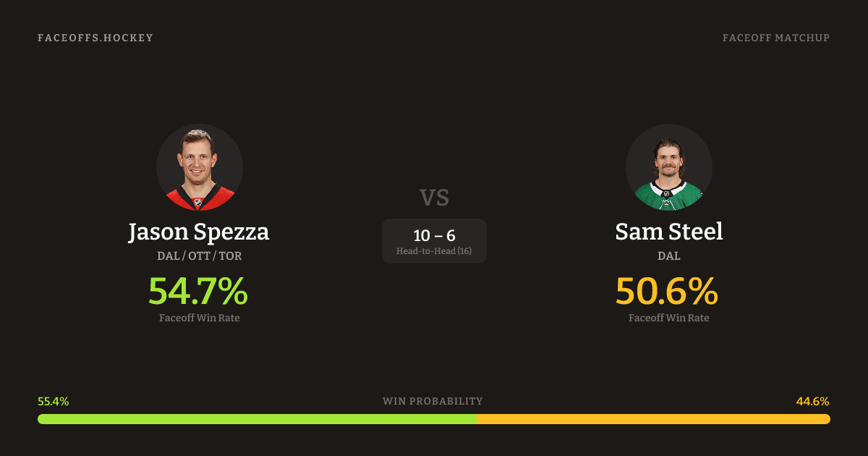Click the green 54.7% faceoff rate
The image size is (868, 456).
[x=198, y=291]
